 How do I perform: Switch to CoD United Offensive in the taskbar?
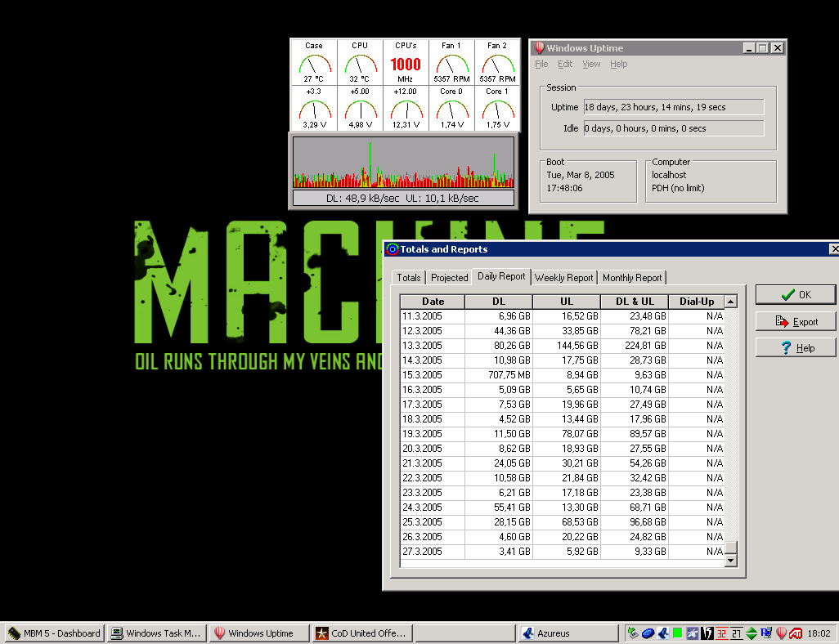click(x=362, y=633)
